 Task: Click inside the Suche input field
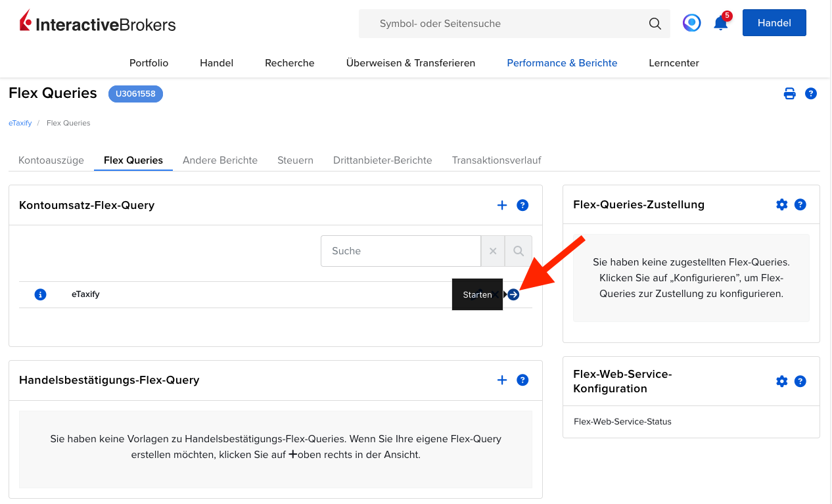[401, 251]
